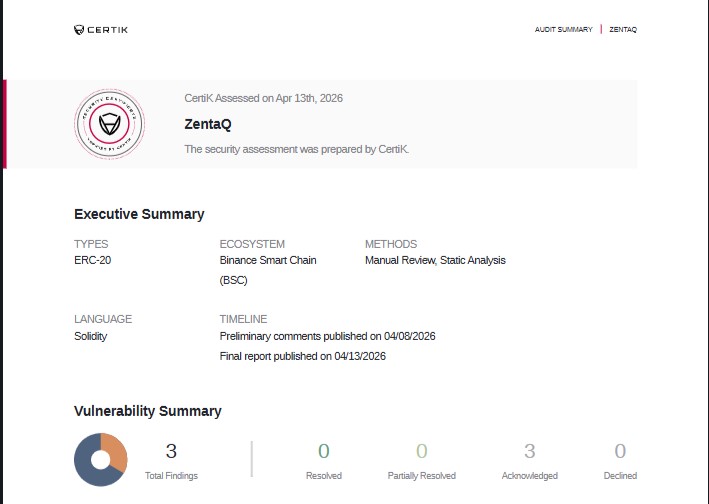Click Manual Review, Static Analysis text
709x504 pixels.
[435, 260]
